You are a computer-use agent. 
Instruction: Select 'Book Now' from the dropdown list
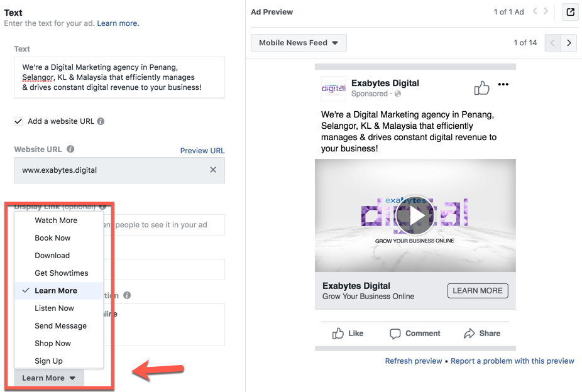(58, 237)
